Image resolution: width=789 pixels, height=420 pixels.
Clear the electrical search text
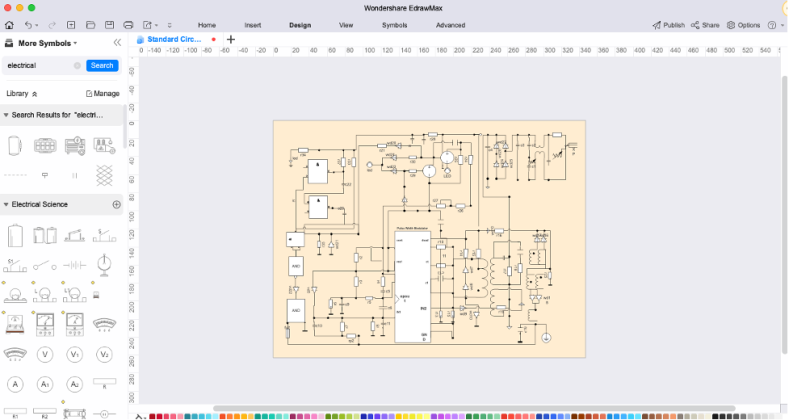[77, 65]
